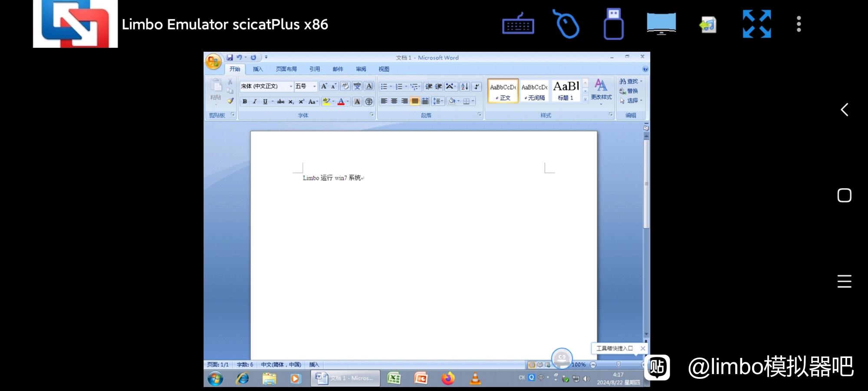Image resolution: width=868 pixels, height=391 pixels.
Task: Open the Font dialog launcher (字体)
Action: (x=372, y=115)
